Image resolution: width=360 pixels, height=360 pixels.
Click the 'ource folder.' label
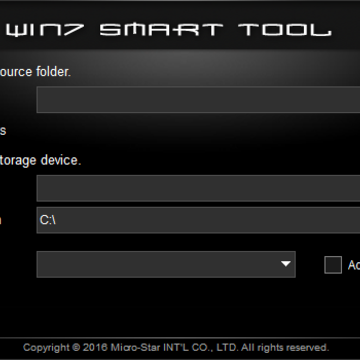point(35,72)
